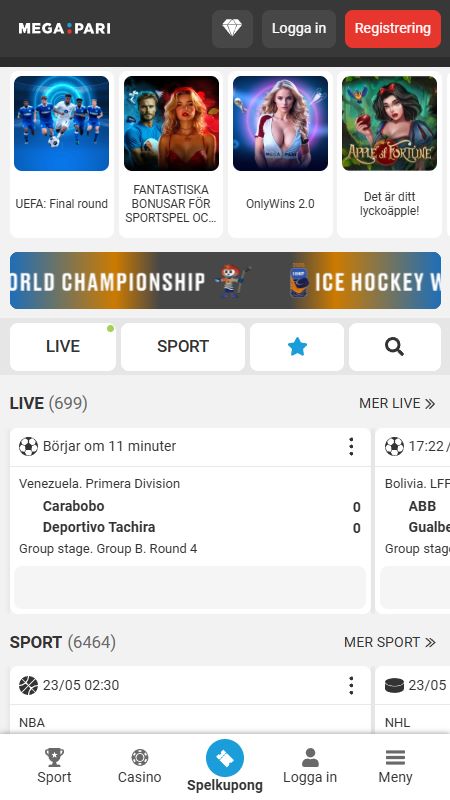450x800 pixels.
Task: Open the UEFA: Final round promo
Action: (62, 155)
